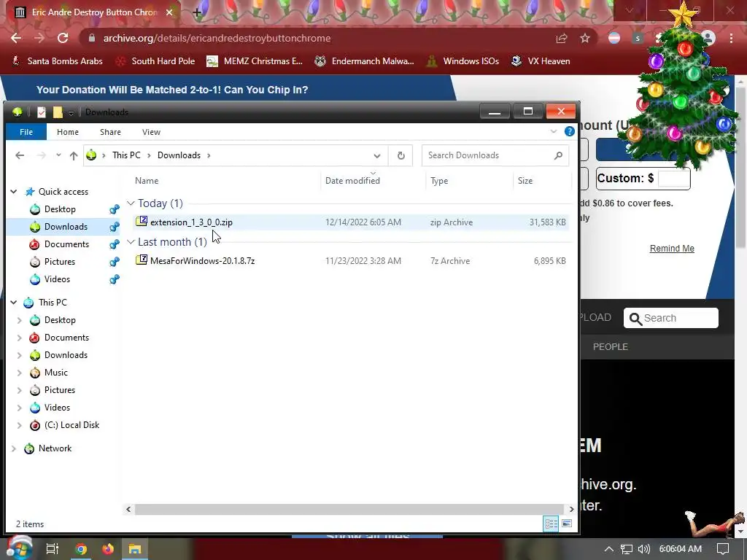This screenshot has width=747, height=560.
Task: Reload the archive.org page in Chrome
Action: click(63, 38)
